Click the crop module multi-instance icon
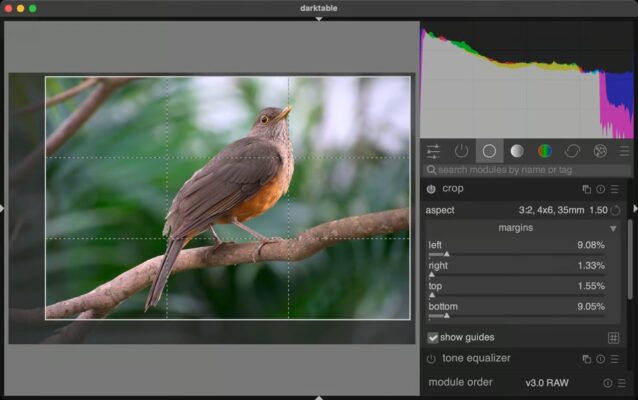The width and height of the screenshot is (638, 400). click(587, 189)
